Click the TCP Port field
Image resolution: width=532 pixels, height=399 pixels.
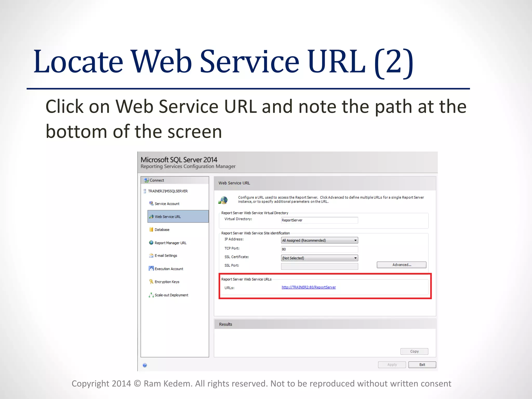[x=319, y=249]
